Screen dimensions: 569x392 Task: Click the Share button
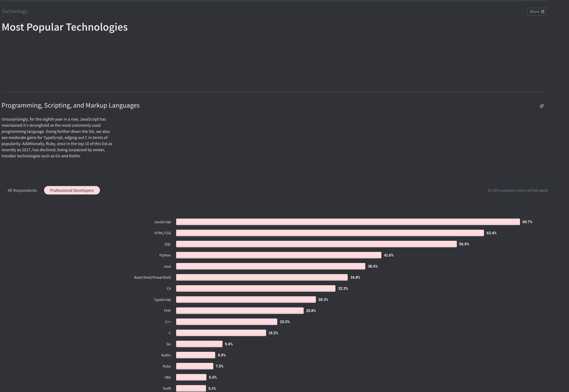pos(537,11)
